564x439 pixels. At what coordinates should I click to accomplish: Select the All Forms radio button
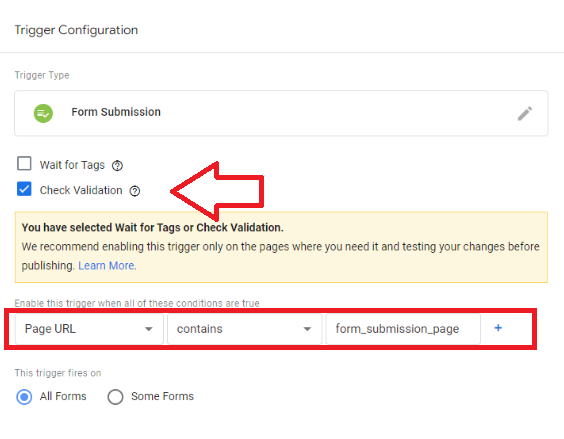point(24,397)
